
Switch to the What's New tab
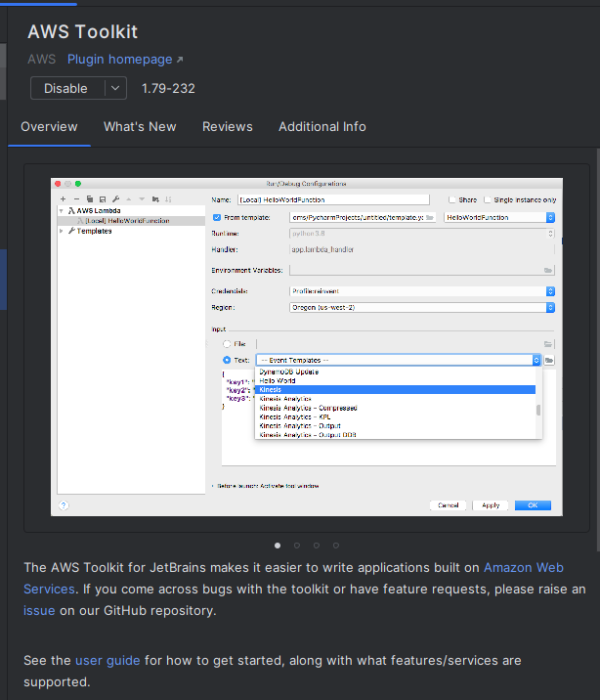click(x=140, y=127)
